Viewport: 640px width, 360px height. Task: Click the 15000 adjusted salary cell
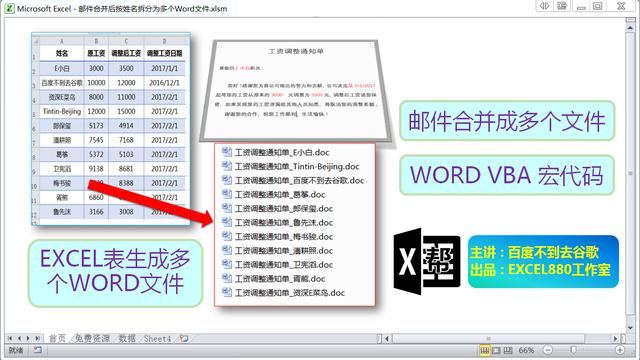[126, 111]
